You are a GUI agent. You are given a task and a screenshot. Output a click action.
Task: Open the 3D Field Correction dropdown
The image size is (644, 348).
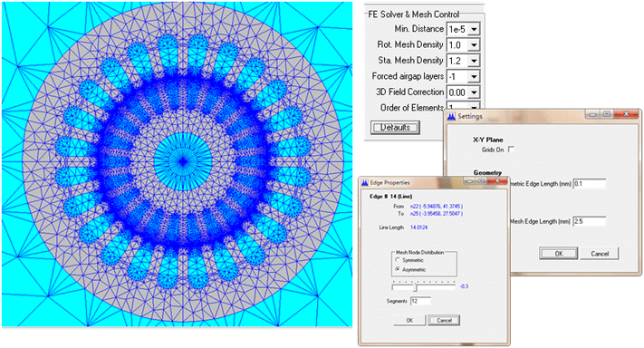click(x=474, y=92)
